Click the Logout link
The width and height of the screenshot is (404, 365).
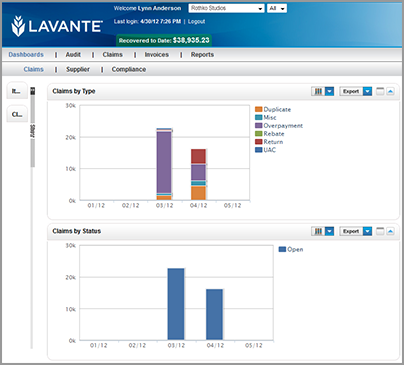click(196, 22)
